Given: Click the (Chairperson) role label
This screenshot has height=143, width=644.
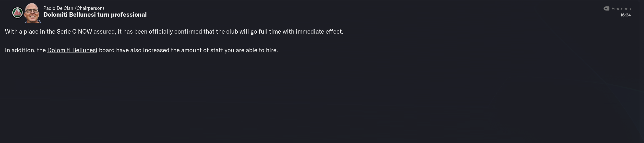Looking at the screenshot, I should [x=90, y=8].
